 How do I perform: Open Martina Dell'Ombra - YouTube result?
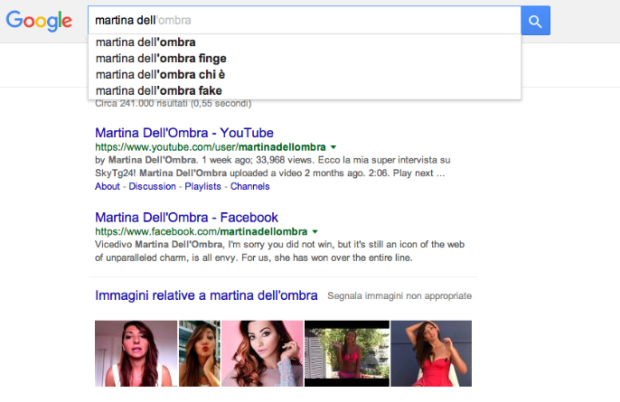click(184, 133)
